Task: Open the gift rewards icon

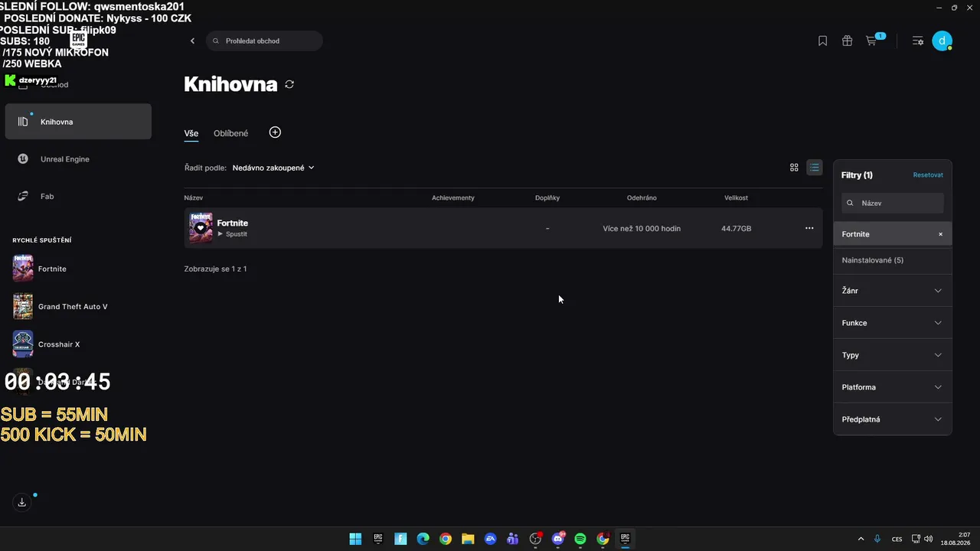Action: pyautogui.click(x=847, y=41)
